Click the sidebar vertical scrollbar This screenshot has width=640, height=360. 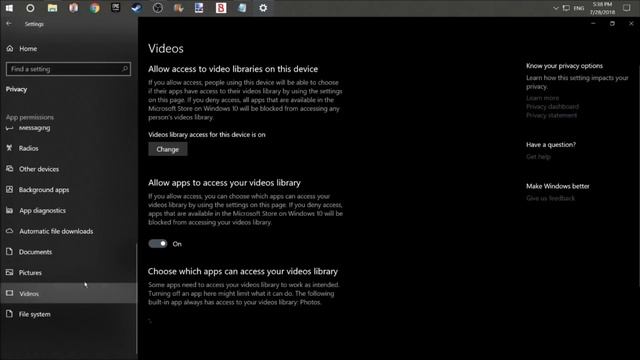tap(136, 298)
